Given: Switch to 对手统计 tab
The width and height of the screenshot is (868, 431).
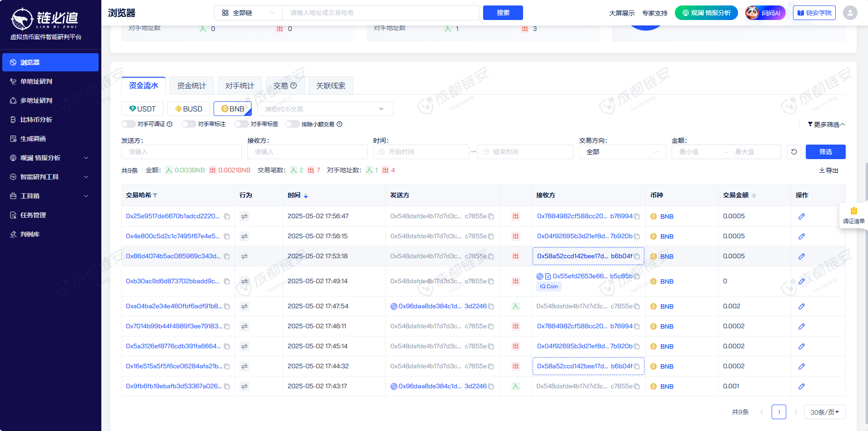Looking at the screenshot, I should [x=239, y=85].
